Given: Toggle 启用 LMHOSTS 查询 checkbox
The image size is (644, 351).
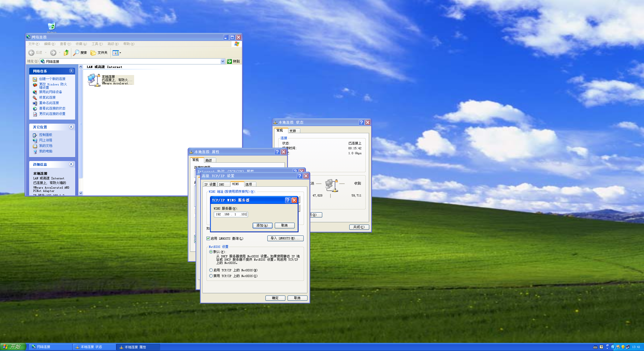Looking at the screenshot, I should click(x=208, y=239).
